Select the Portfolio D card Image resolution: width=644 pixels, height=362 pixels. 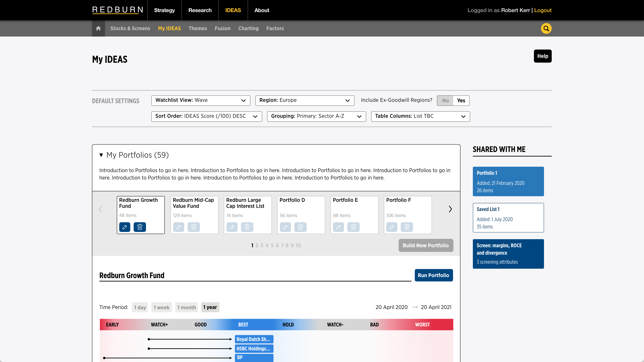301,215
